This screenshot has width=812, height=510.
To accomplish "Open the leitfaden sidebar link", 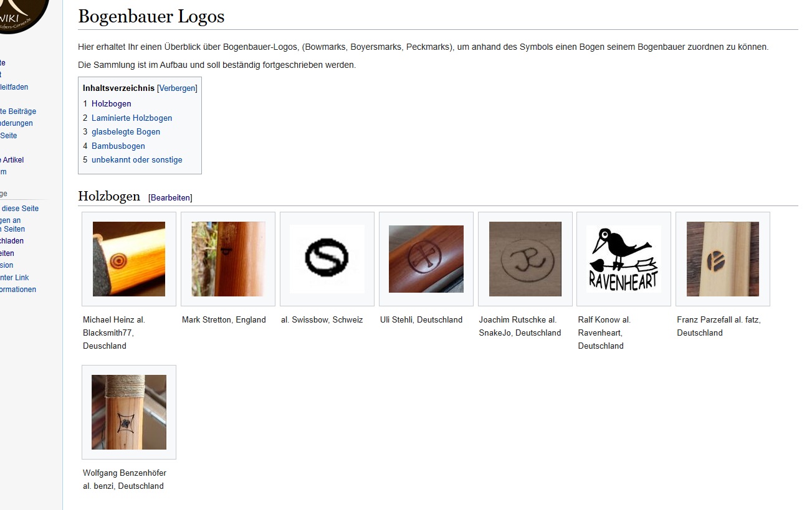I will coord(14,87).
